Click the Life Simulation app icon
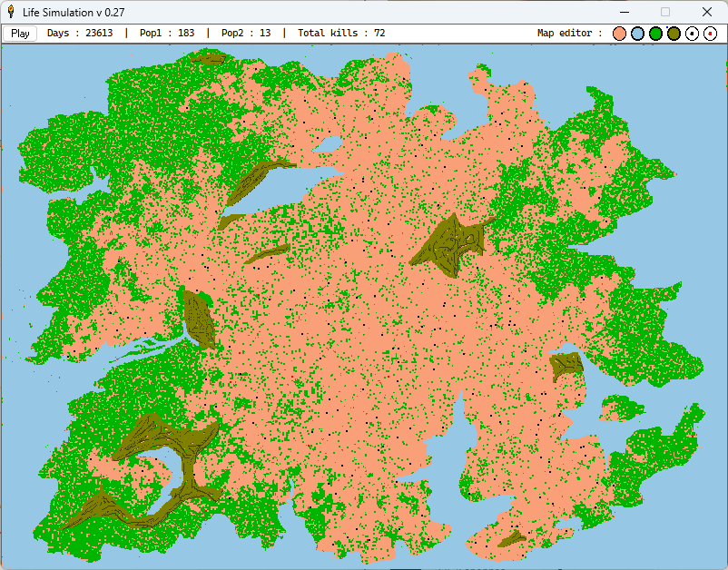 click(11, 12)
